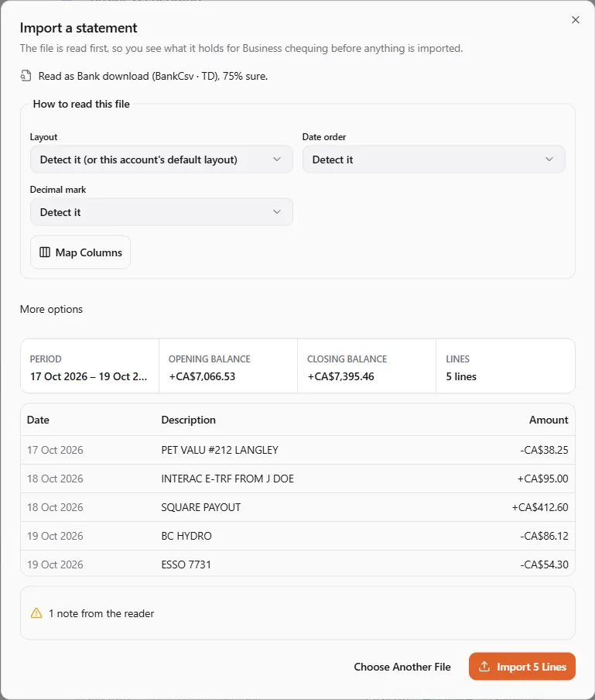Click the -CA$86.12 amount
Screen dimensions: 595x700
(544, 536)
